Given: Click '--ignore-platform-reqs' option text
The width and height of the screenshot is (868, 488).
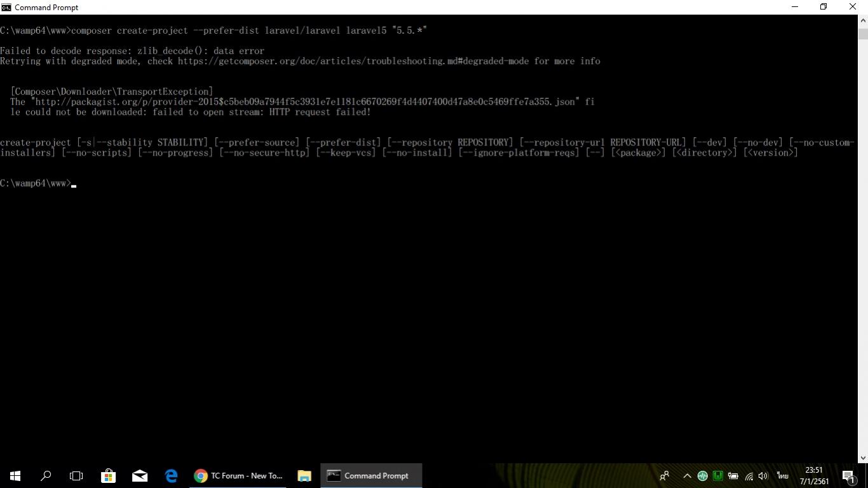Looking at the screenshot, I should 519,152.
